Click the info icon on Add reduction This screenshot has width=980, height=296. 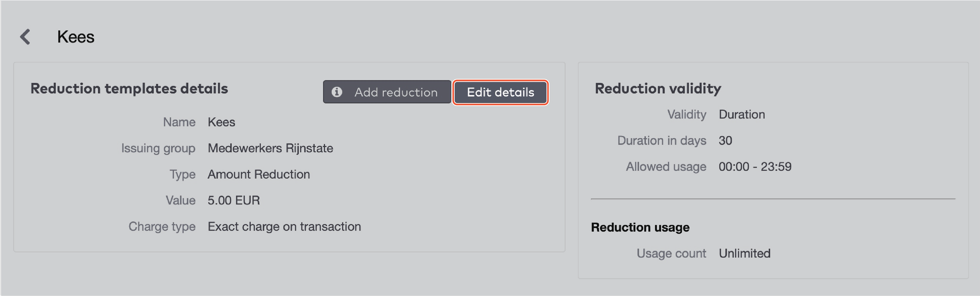pyautogui.click(x=337, y=92)
